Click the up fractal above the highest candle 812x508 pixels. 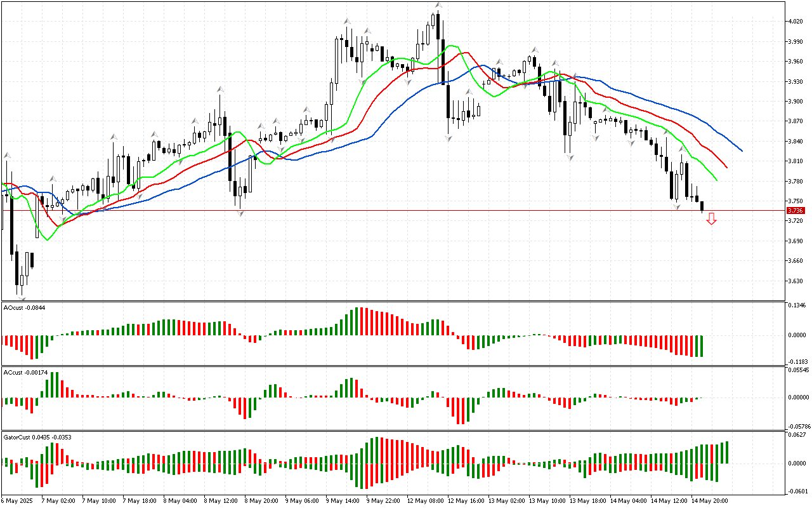point(438,5)
